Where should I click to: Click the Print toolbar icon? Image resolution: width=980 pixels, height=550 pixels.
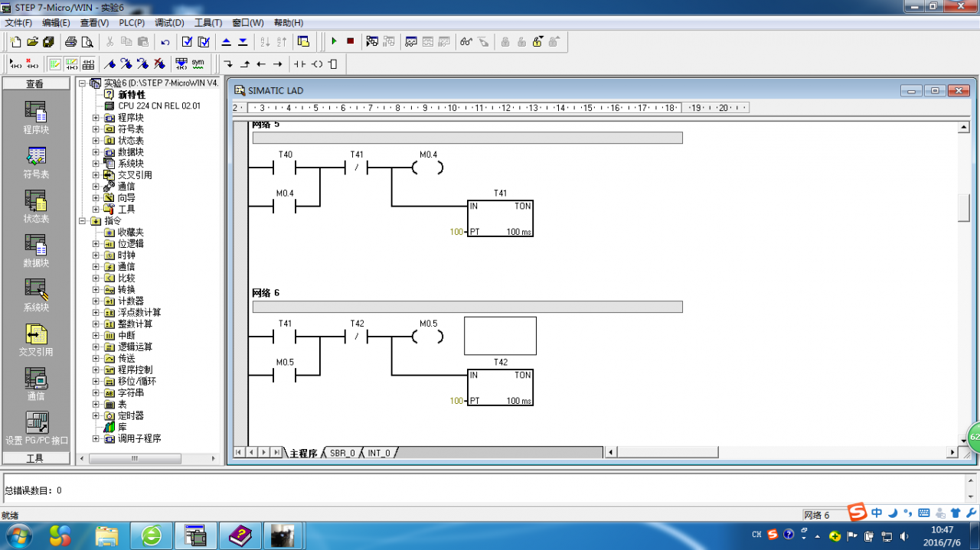[71, 41]
